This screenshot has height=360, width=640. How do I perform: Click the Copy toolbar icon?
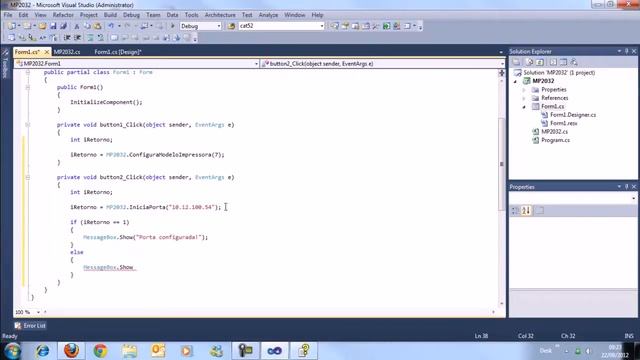click(x=87, y=26)
